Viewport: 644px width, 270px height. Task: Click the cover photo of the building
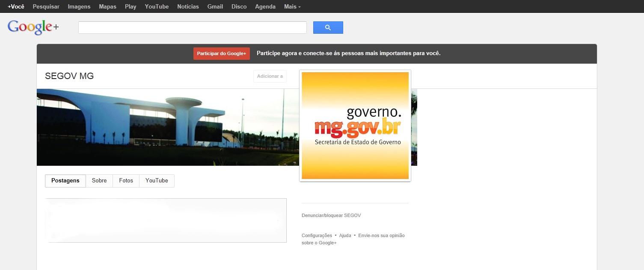(167, 127)
